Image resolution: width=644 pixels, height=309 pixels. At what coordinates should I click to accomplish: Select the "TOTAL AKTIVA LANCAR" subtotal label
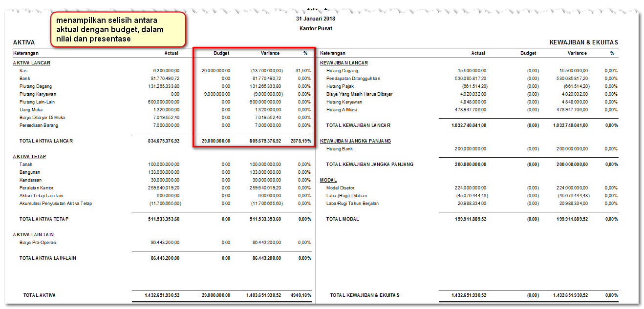coord(46,141)
